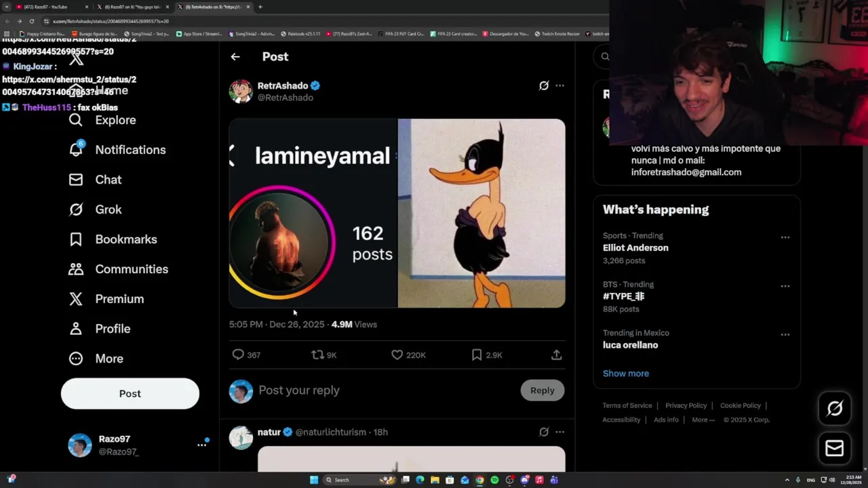
Task: Open Premium in the sidebar
Action: 106,299
